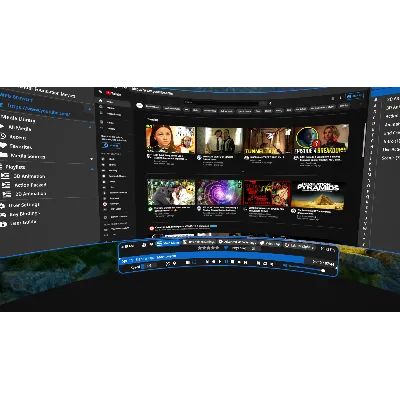
Task: Click Sign in button in YouTube sidebar
Action: 112,145
